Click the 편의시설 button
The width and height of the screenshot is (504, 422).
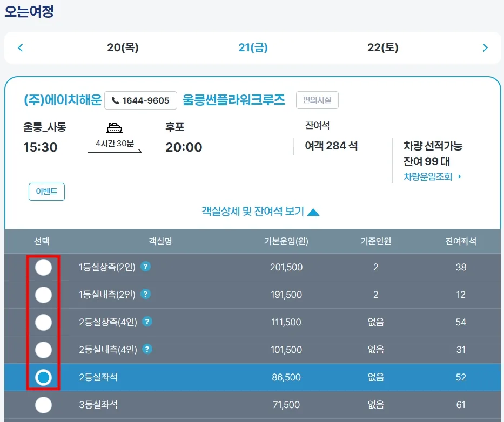pyautogui.click(x=317, y=99)
